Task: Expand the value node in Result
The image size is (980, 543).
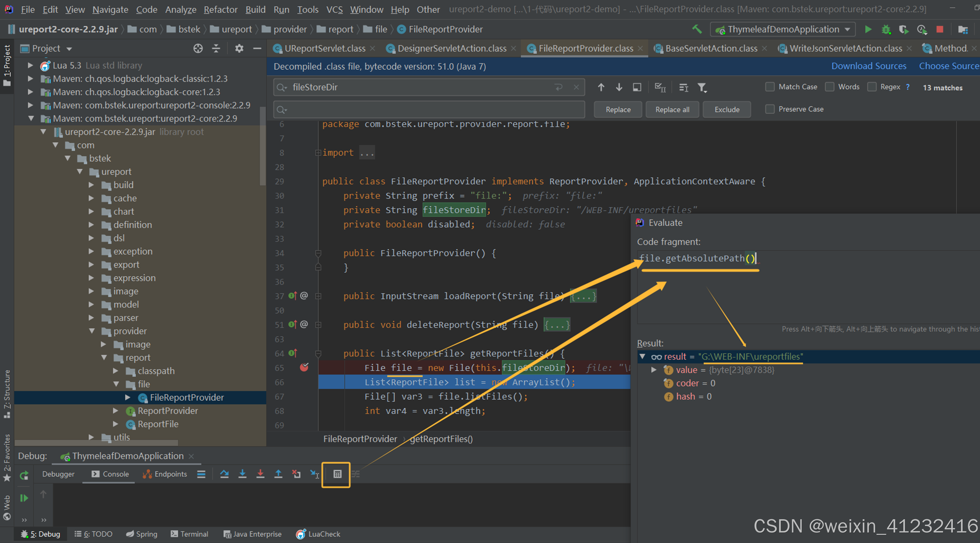Action: [654, 370]
